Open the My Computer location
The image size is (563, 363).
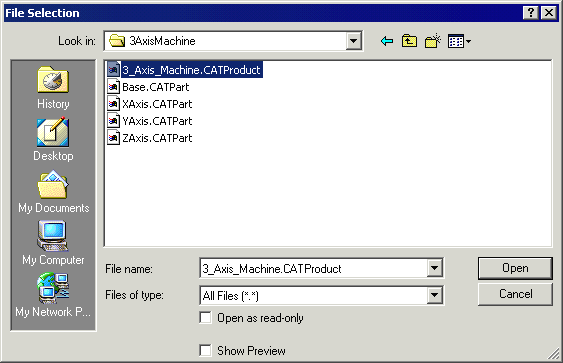(x=53, y=243)
